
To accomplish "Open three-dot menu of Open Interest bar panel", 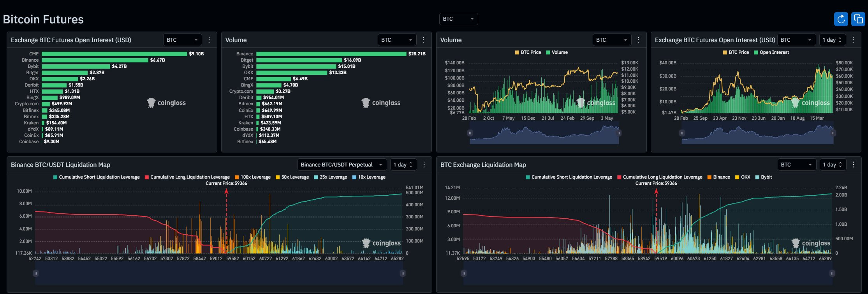I will point(209,40).
